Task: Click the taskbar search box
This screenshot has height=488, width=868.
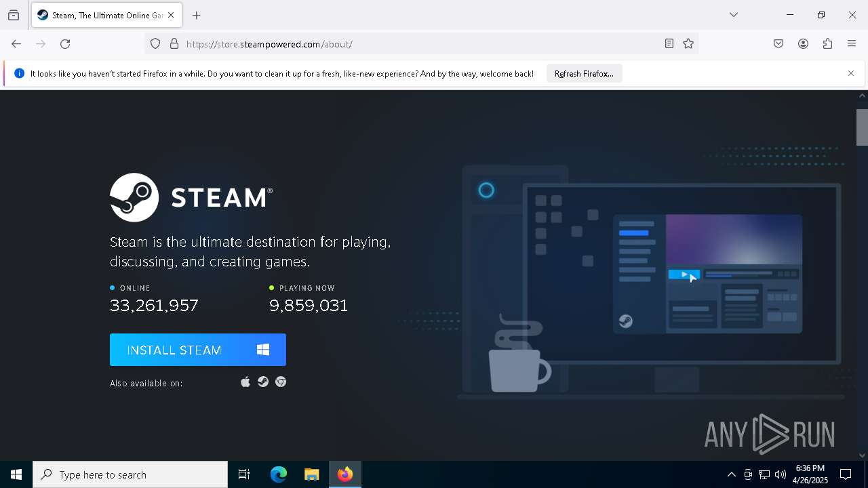Action: tap(130, 474)
